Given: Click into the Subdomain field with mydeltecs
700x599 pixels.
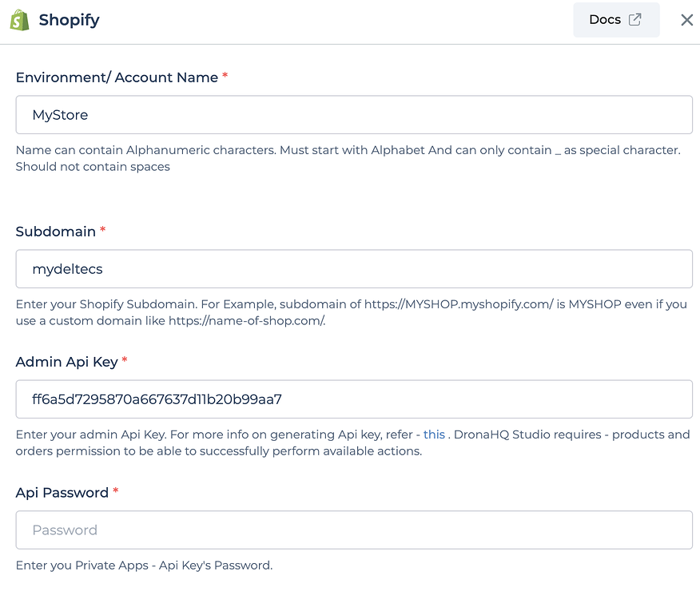Looking at the screenshot, I should click(x=354, y=268).
